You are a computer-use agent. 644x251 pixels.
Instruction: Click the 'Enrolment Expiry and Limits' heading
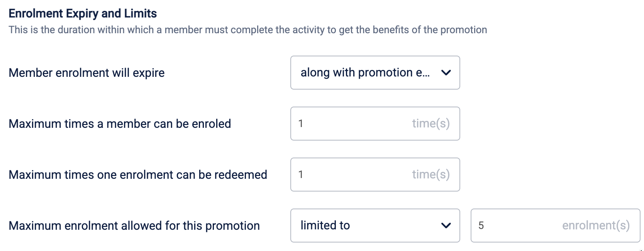(83, 14)
